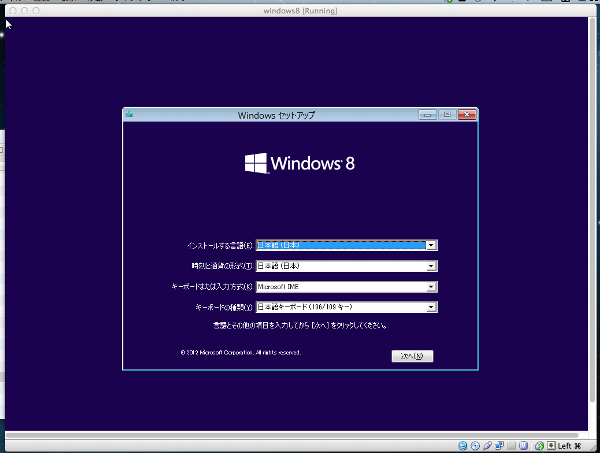The width and height of the screenshot is (600, 453).
Task: Minimize the Windows Setup dialog
Action: click(427, 114)
